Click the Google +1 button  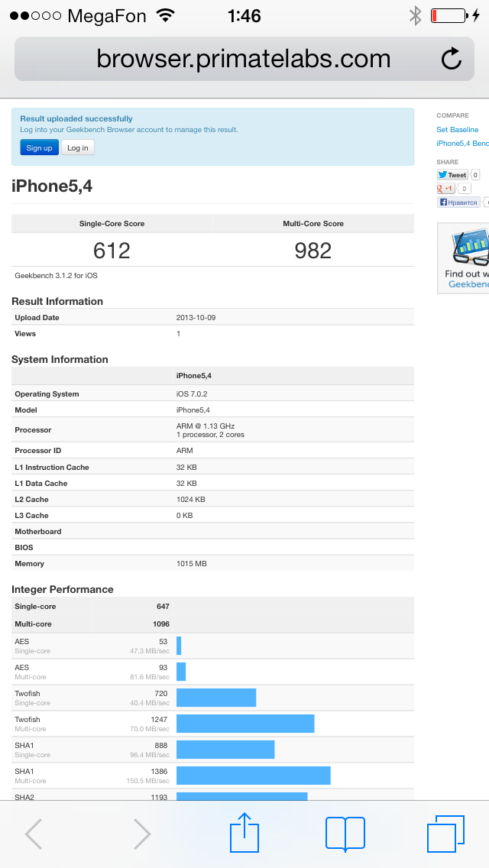[x=445, y=189]
